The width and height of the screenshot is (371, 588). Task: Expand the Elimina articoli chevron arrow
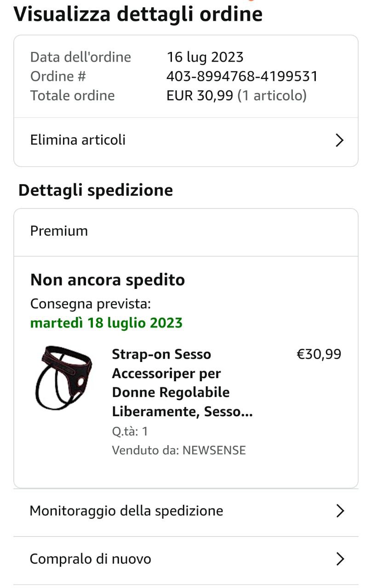(x=339, y=140)
